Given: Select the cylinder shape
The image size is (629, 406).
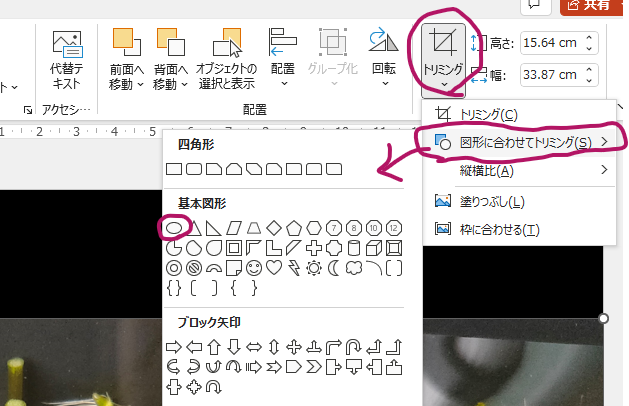Looking at the screenshot, I should click(x=354, y=248).
